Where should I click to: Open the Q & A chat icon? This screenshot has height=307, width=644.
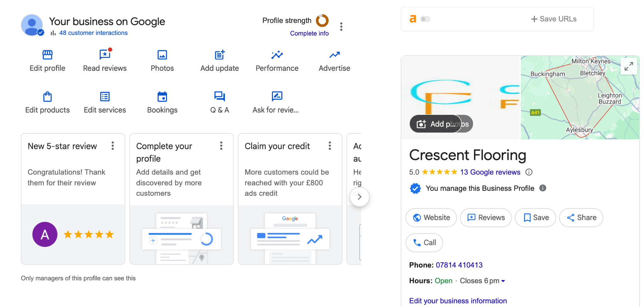[x=219, y=96]
